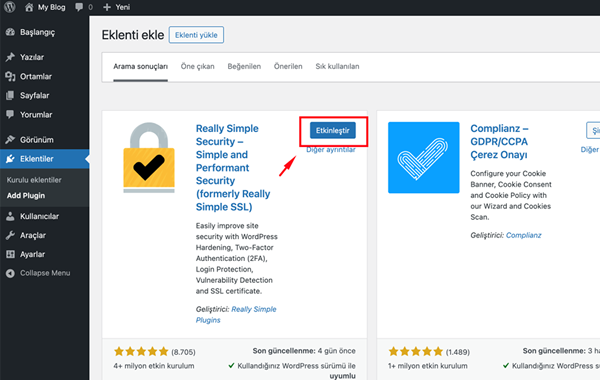The width and height of the screenshot is (600, 380).
Task: Open the Ortamlar menu item
Action: tap(36, 76)
